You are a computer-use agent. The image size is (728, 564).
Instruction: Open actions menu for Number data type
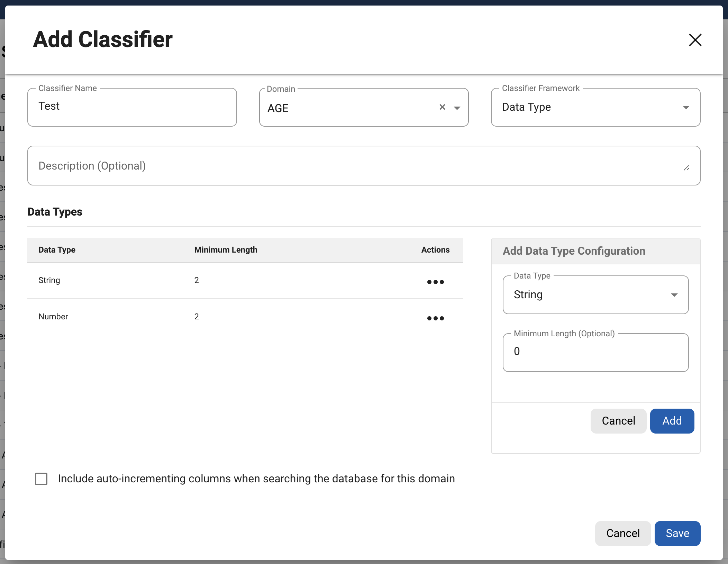[x=435, y=318]
